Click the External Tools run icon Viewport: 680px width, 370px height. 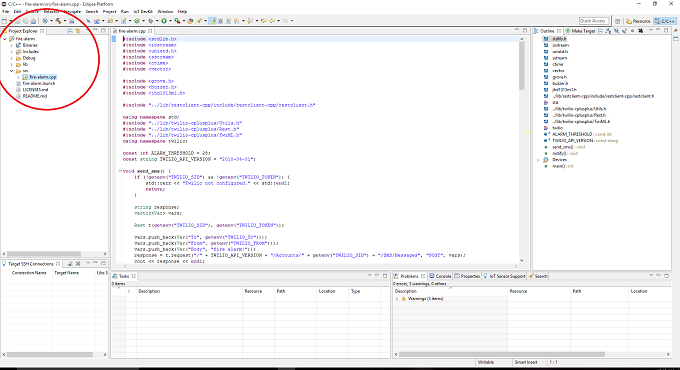pos(177,21)
